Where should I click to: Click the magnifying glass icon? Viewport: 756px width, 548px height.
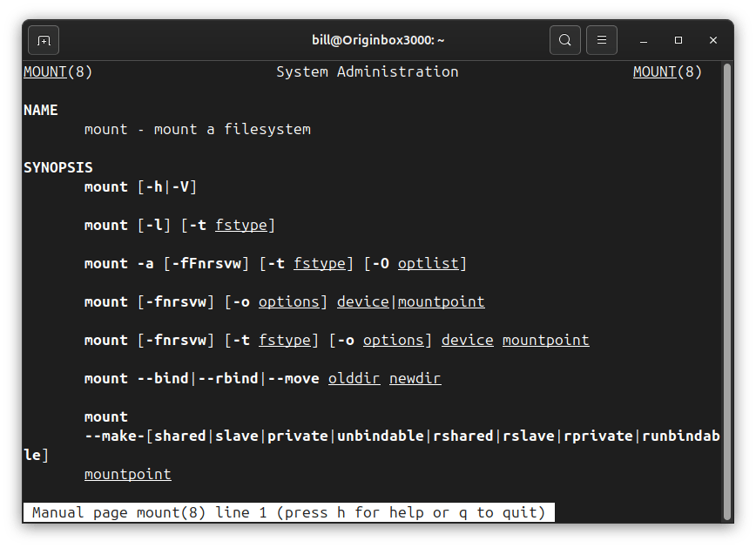564,40
